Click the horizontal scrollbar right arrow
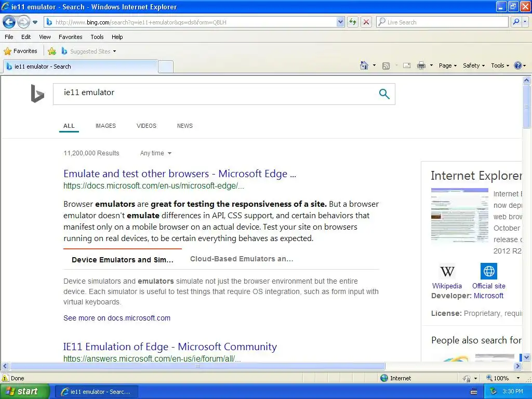 518,366
